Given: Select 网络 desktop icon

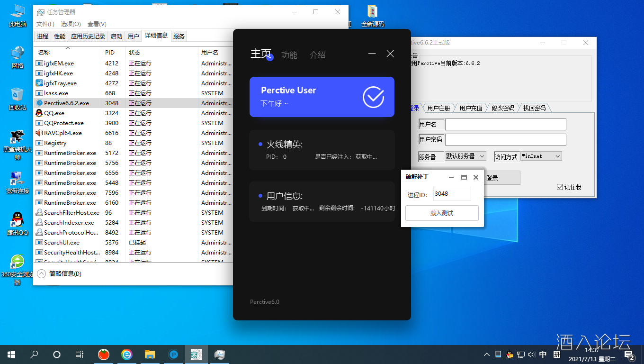Looking at the screenshot, I should point(18,57).
